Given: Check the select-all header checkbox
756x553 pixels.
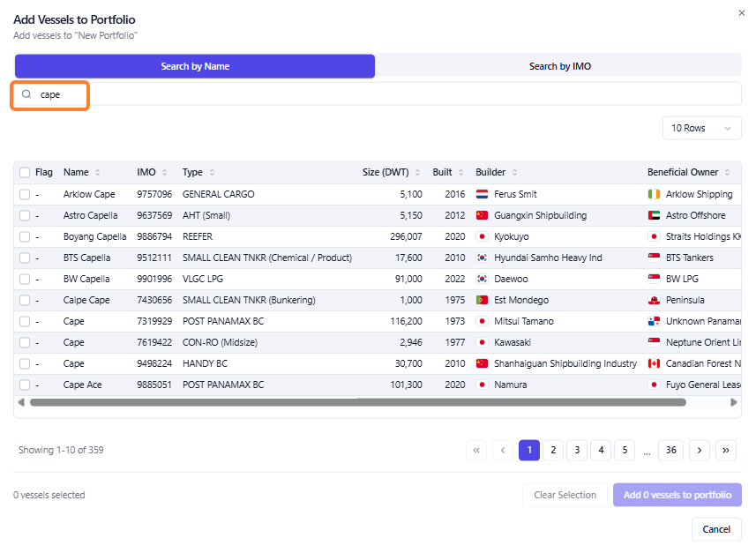Looking at the screenshot, I should tap(25, 173).
